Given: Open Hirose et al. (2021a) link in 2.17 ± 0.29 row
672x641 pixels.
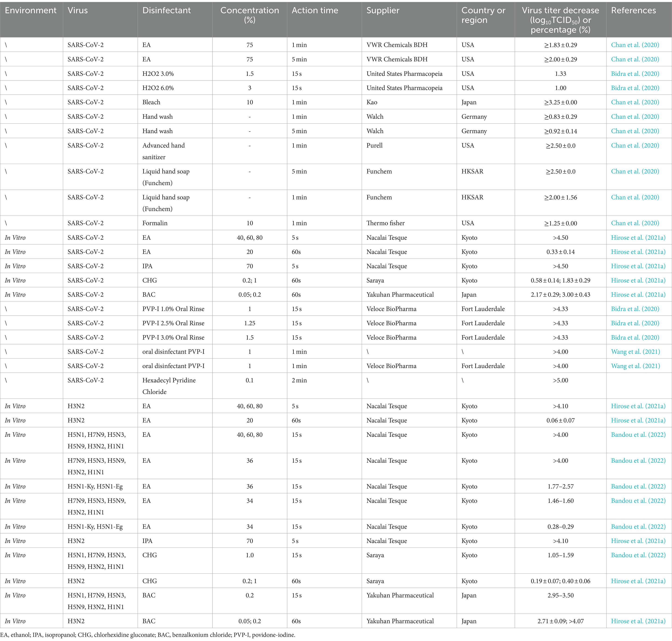Looking at the screenshot, I should pos(638,295).
